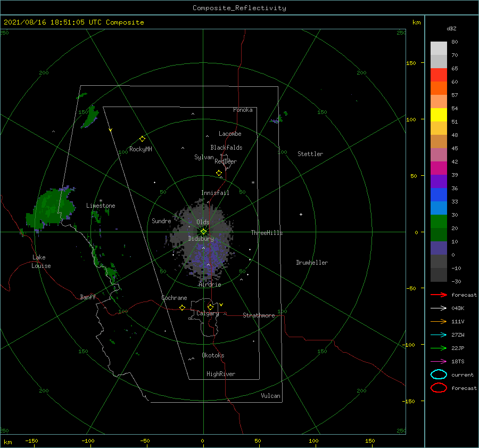This screenshot has width=479, height=448.
Task: Click the green 22JP arrow icon
Action: point(439,348)
